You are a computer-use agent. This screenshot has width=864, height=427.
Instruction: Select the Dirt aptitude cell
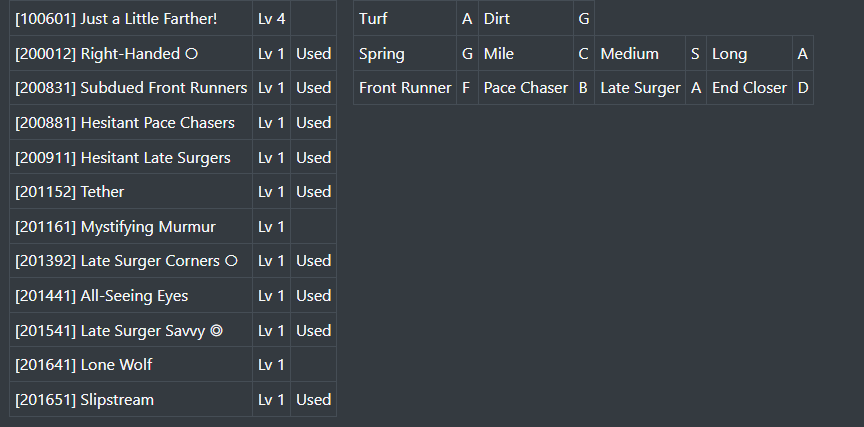pyautogui.click(x=497, y=19)
